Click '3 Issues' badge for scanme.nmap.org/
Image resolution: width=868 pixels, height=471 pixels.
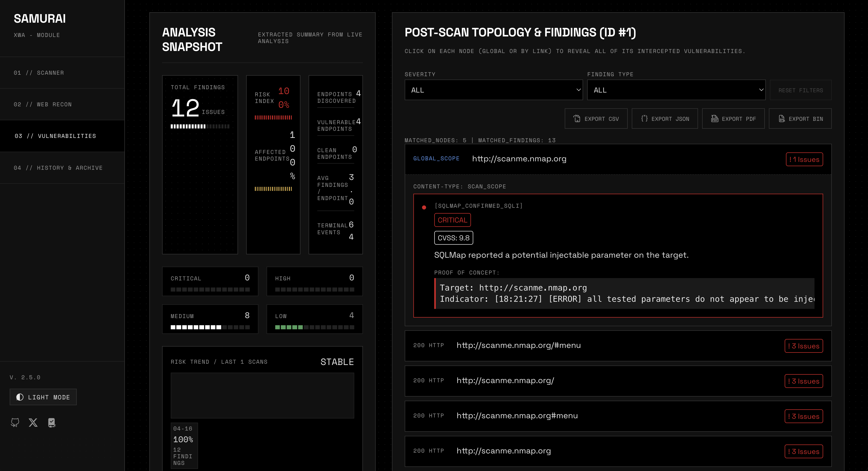pyautogui.click(x=804, y=381)
